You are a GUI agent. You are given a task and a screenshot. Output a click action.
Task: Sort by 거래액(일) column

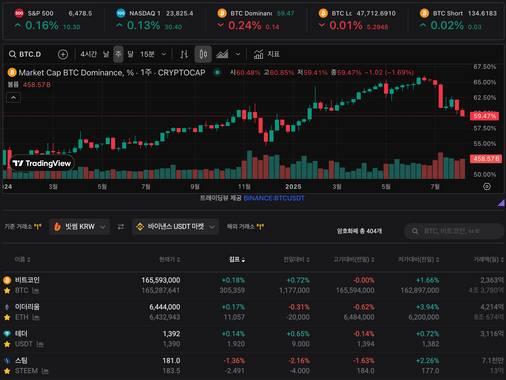point(488,259)
